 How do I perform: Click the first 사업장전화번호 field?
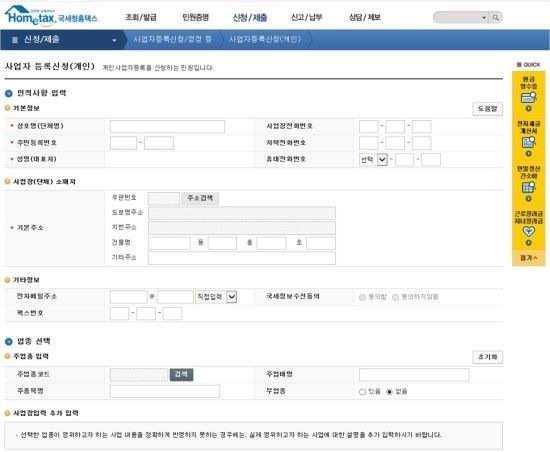point(368,126)
